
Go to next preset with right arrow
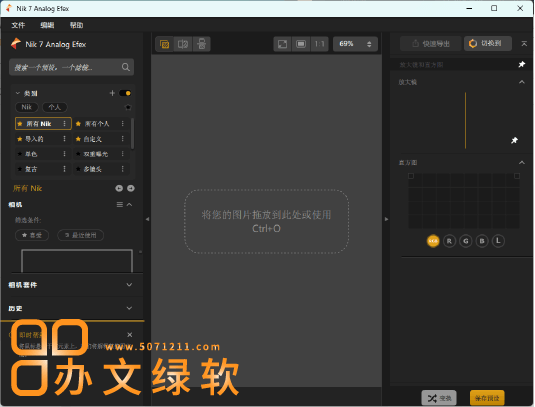pos(131,188)
